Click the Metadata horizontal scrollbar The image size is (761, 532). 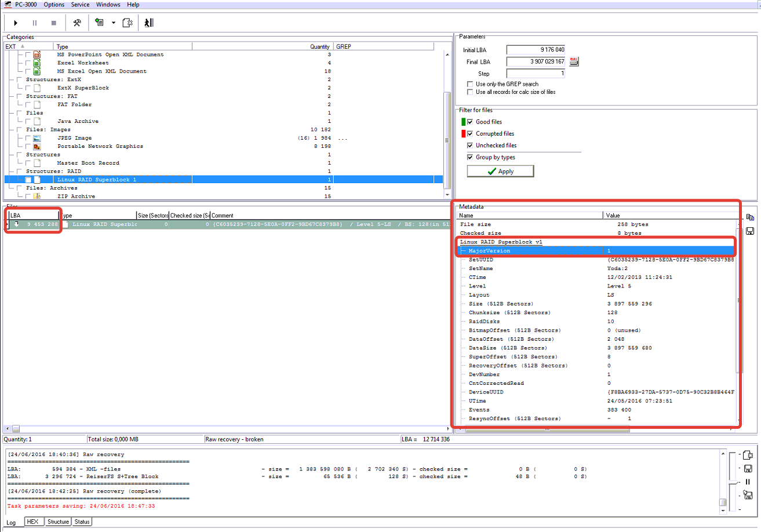click(547, 429)
